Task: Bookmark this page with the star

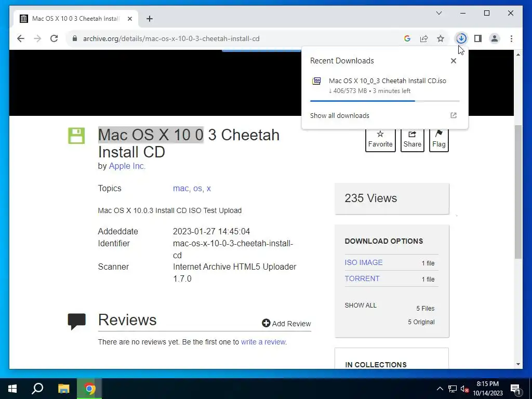Action: 441,38
